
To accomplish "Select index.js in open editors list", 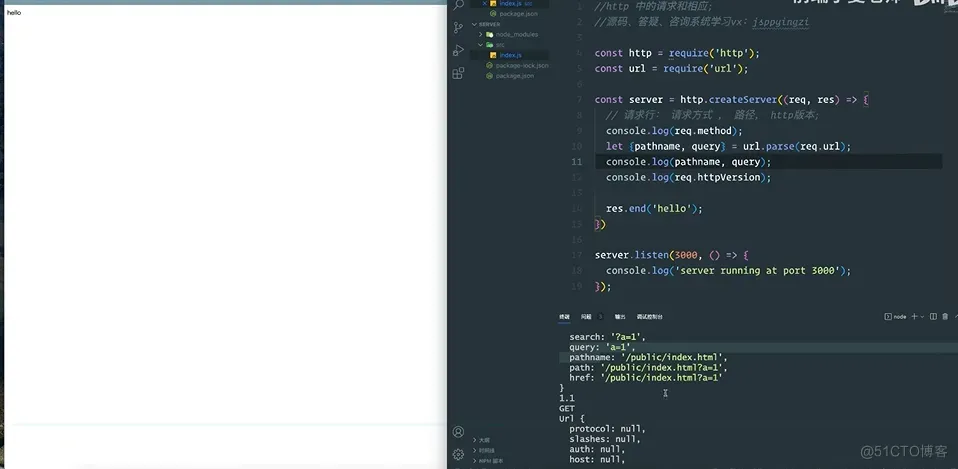I will point(510,4).
